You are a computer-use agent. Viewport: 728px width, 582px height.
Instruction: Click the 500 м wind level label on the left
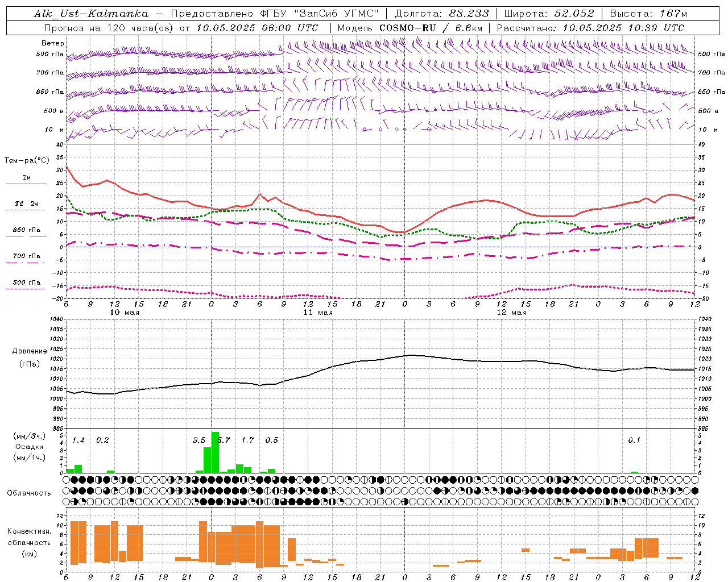54,111
